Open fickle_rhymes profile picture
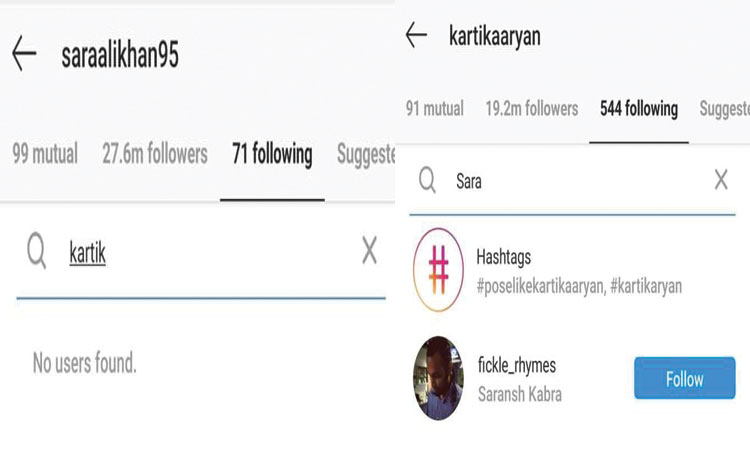 [x=438, y=378]
